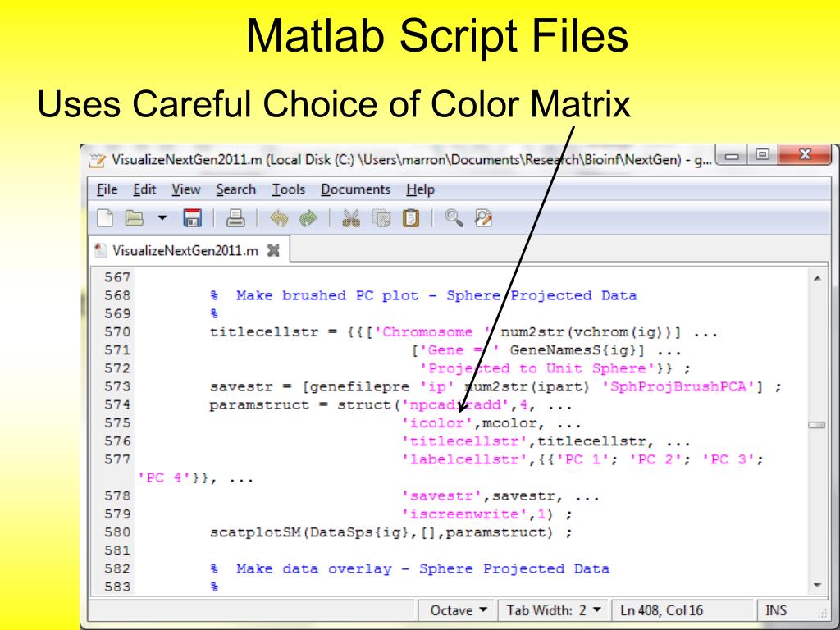The width and height of the screenshot is (840, 630).
Task: Open the Documents menu
Action: click(356, 189)
